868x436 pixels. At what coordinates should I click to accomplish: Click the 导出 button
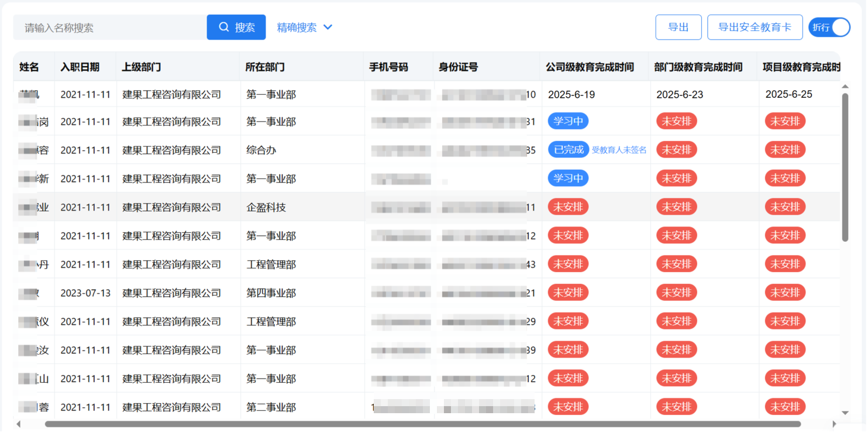coord(678,28)
